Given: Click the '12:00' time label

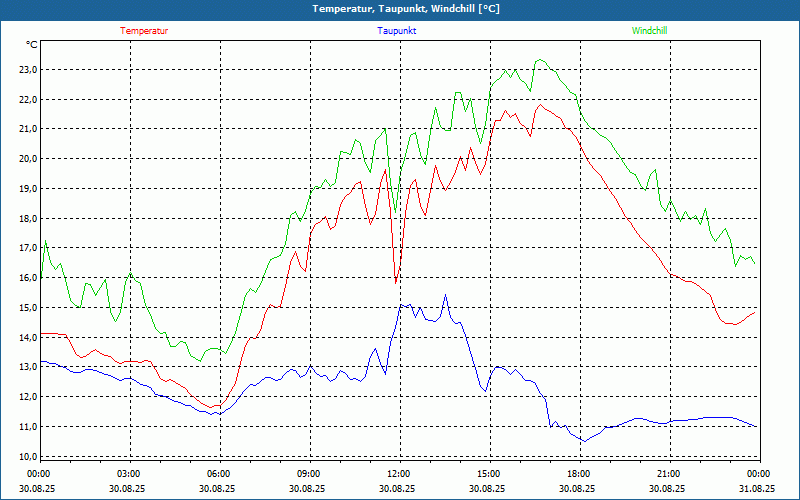Looking at the screenshot, I should pos(397,474).
